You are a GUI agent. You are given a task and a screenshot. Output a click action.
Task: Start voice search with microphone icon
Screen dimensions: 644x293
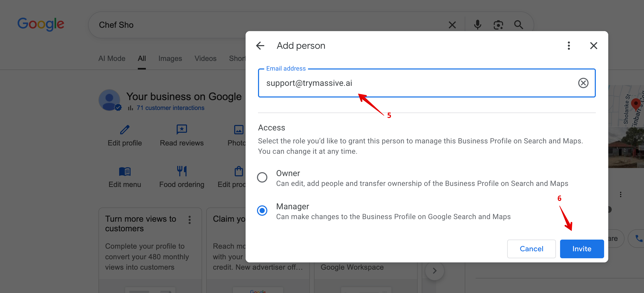477,25
